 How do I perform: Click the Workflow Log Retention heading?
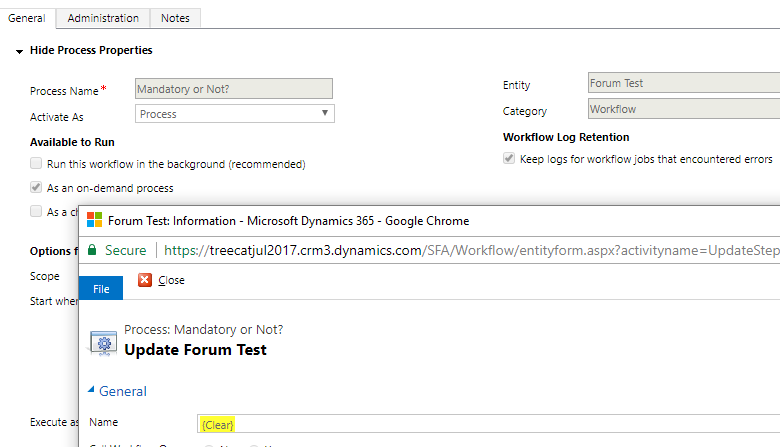[566, 137]
